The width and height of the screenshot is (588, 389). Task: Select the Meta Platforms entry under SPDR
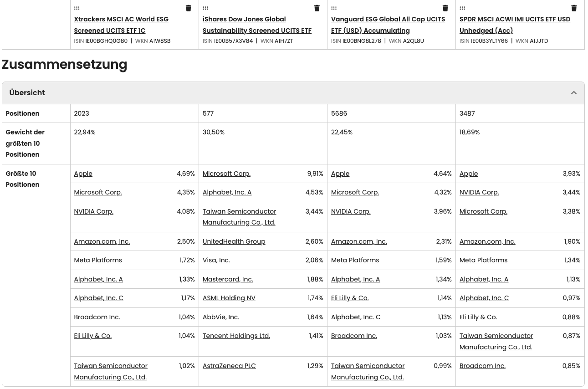point(483,260)
